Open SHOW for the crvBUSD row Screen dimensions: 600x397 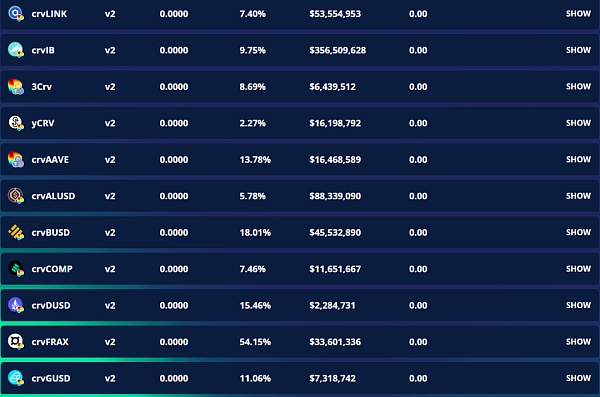coord(578,232)
